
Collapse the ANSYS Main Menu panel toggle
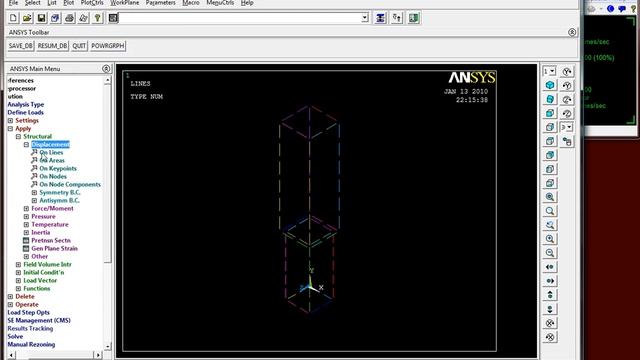tap(106, 69)
